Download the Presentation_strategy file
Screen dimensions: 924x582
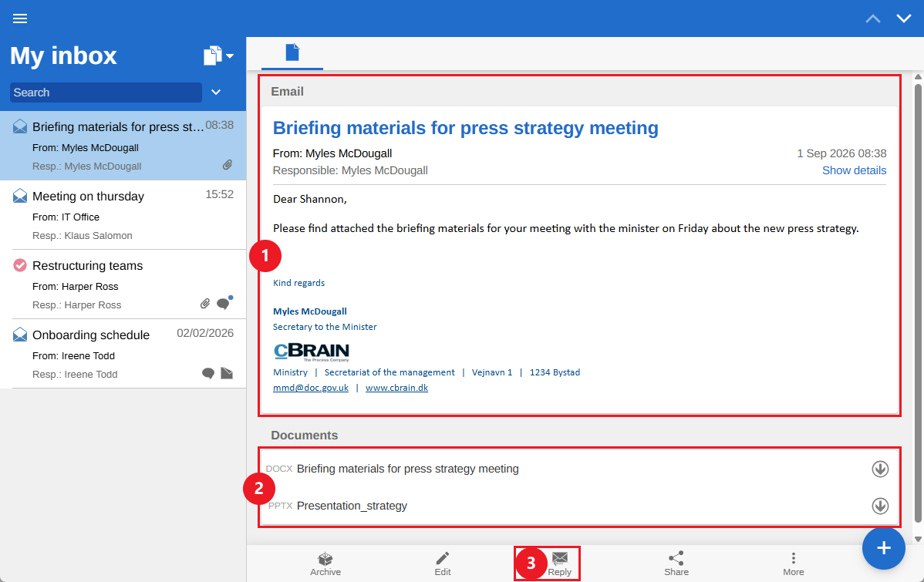click(880, 506)
